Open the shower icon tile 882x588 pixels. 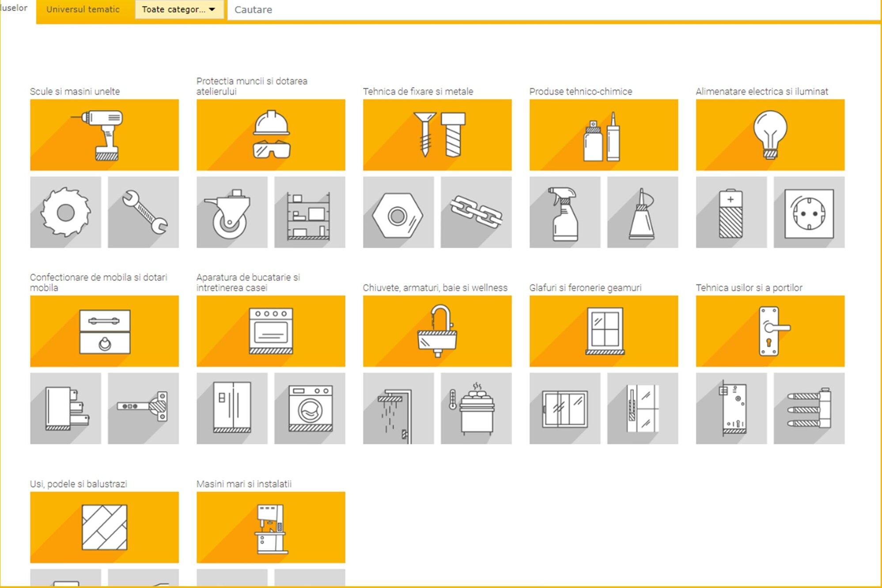pyautogui.click(x=398, y=408)
